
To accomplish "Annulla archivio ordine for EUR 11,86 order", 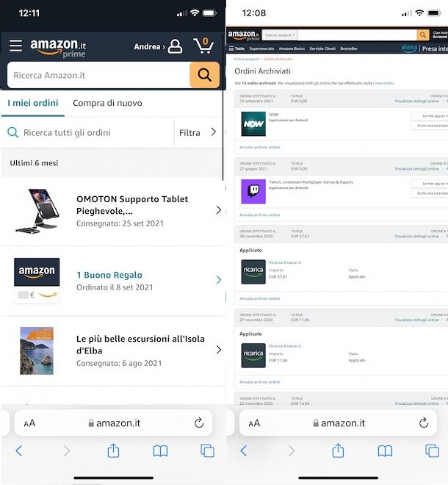I will pos(260,382).
